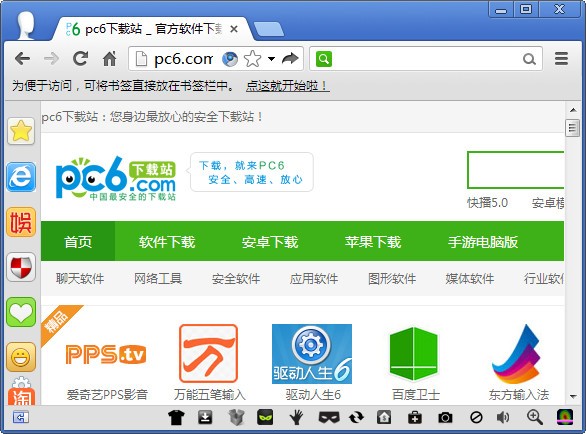586x434 pixels.
Task: Click the first-aid kit repair icon
Action: pyautogui.click(x=414, y=418)
